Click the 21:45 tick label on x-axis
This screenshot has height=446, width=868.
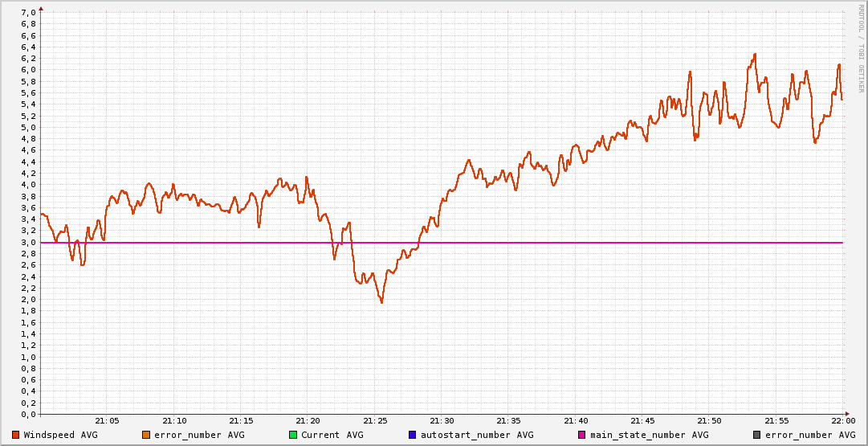642,421
